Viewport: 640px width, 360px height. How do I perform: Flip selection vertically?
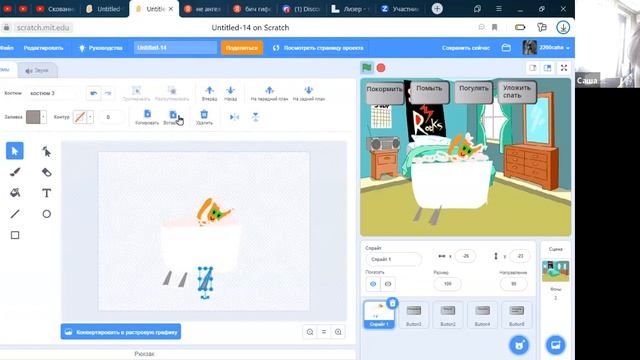tap(256, 117)
